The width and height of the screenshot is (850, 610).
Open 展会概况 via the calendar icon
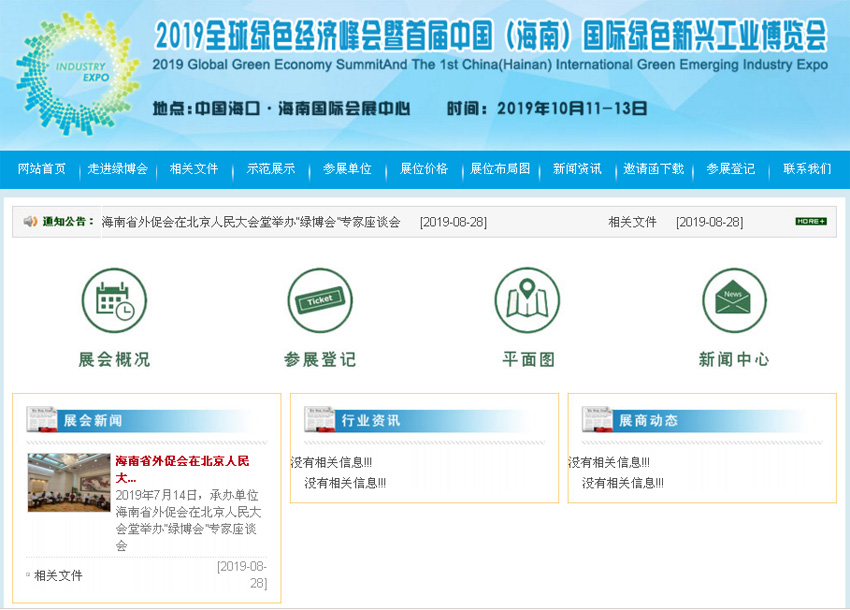(115, 300)
